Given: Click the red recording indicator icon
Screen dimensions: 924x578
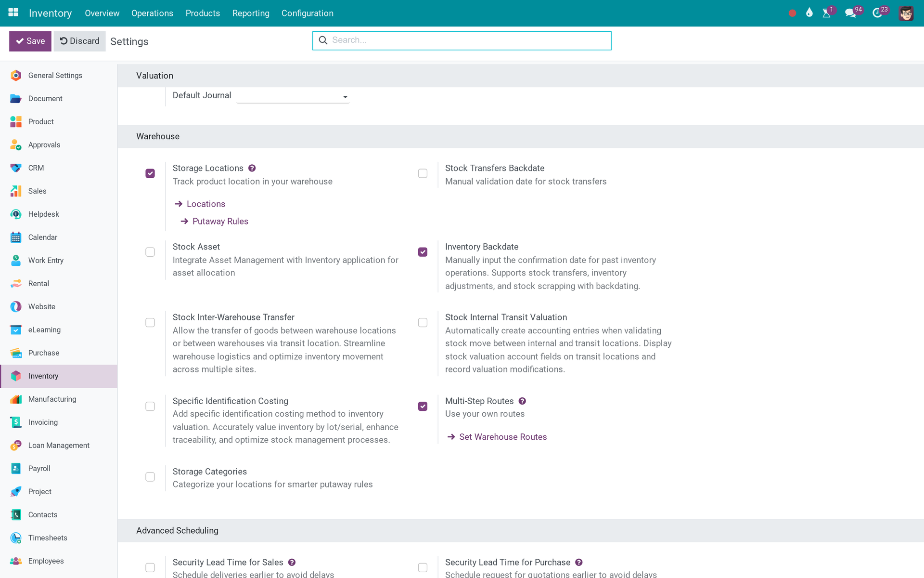Looking at the screenshot, I should point(792,13).
